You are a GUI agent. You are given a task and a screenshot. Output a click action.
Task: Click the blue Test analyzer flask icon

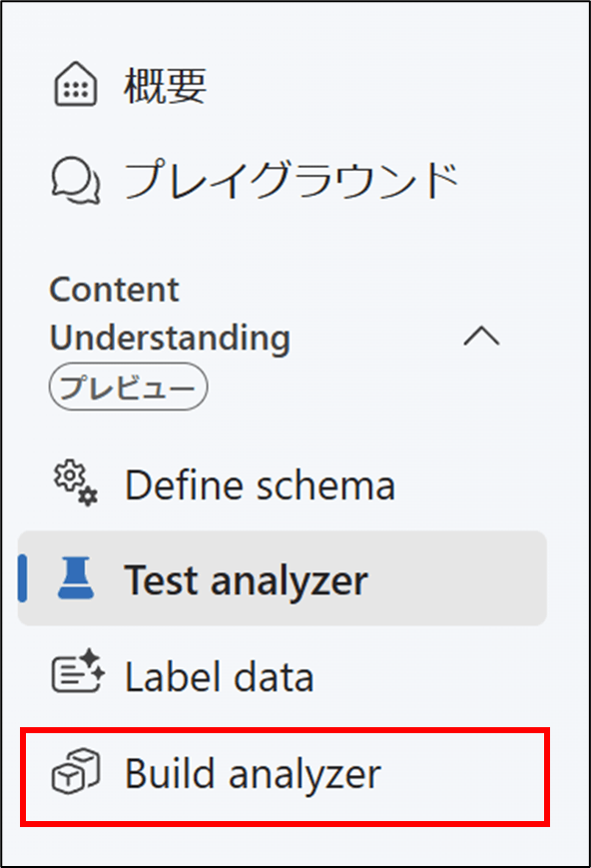(x=76, y=578)
